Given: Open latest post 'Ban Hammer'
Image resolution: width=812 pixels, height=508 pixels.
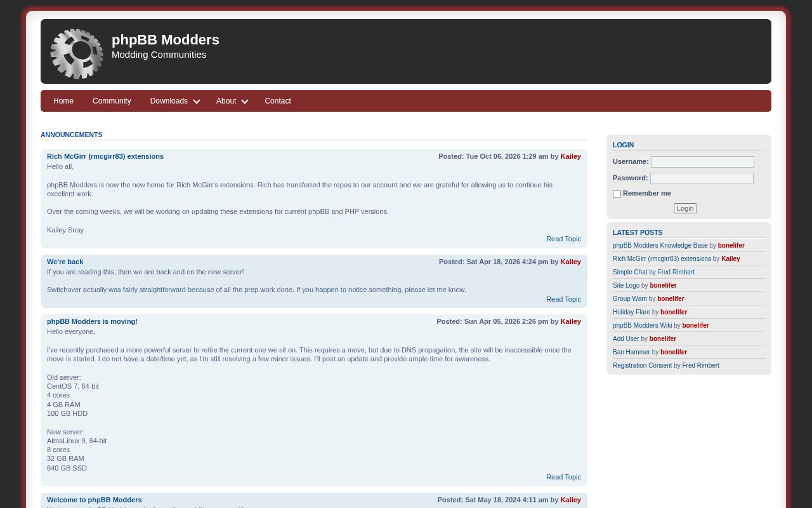Looking at the screenshot, I should 631,352.
